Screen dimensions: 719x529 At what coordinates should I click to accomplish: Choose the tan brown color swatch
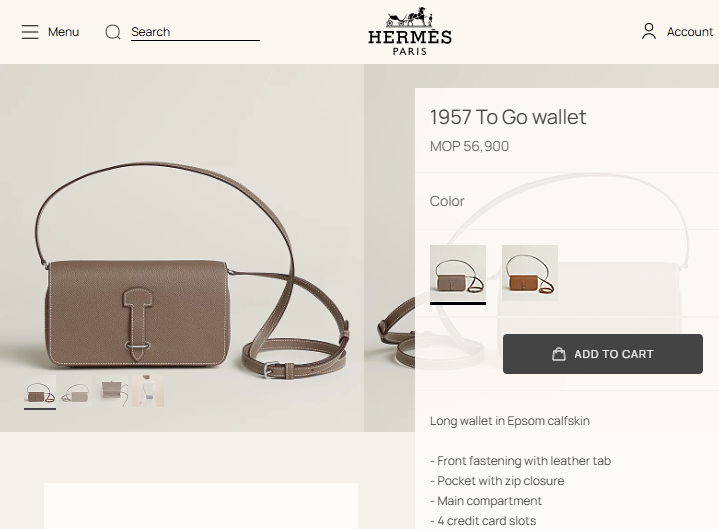(530, 273)
